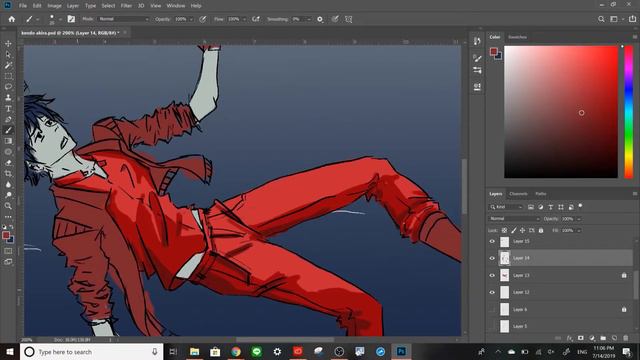Click Layer 13 thumbnail

(x=505, y=276)
